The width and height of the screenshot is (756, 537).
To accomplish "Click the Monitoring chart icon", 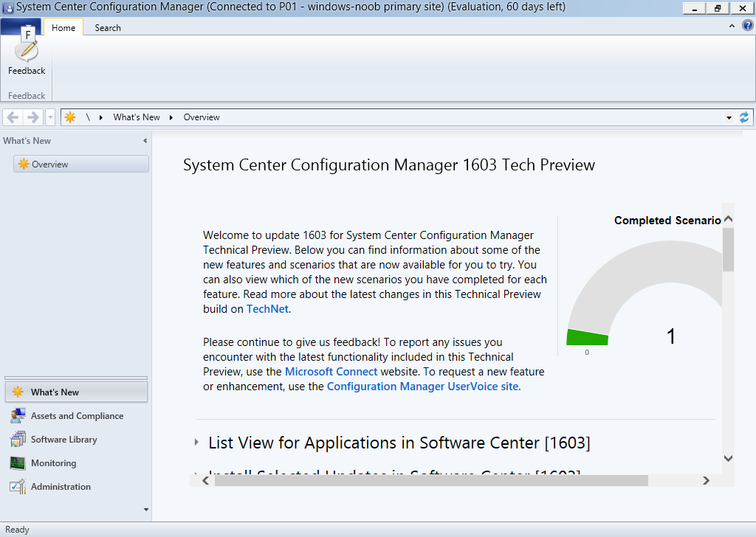I will coord(18,462).
